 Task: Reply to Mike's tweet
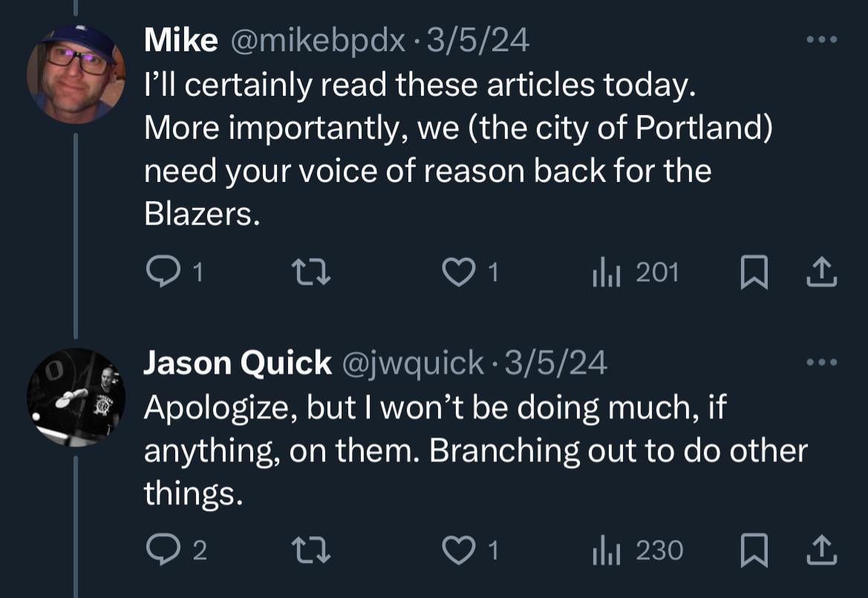(159, 274)
